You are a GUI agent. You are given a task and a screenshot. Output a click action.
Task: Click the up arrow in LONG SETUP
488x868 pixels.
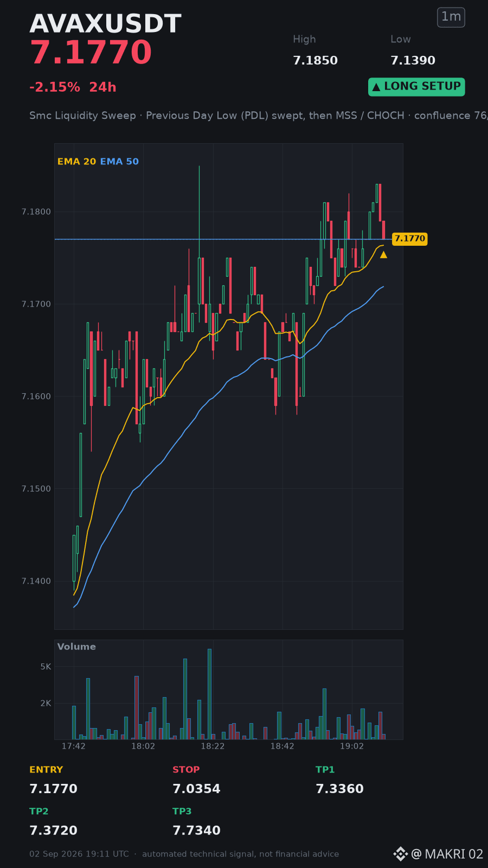pyautogui.click(x=376, y=87)
